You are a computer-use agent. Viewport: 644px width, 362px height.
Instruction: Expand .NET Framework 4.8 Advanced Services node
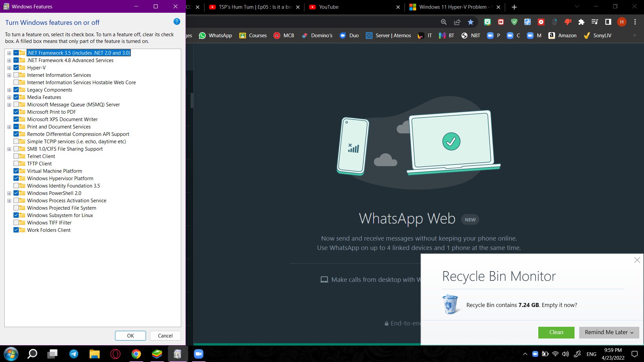coord(9,60)
